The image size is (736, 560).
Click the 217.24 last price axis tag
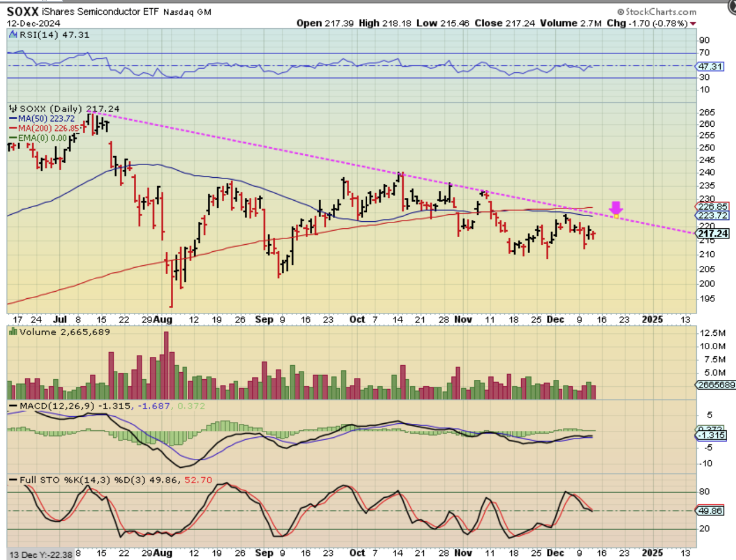click(x=713, y=234)
